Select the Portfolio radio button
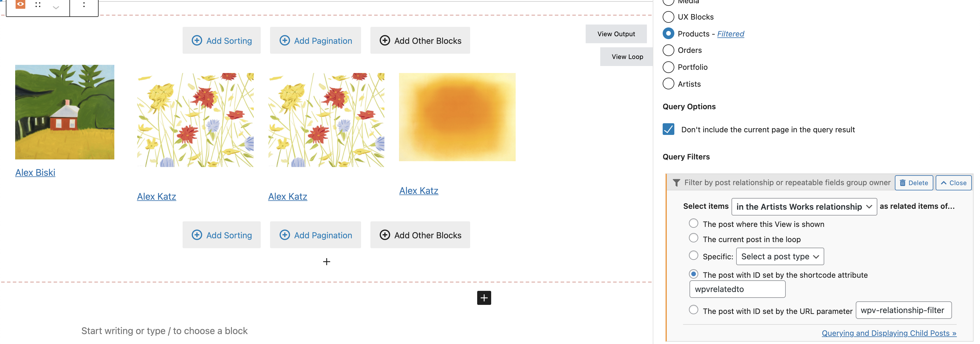Screen dimensions: 980x344 (x=668, y=67)
